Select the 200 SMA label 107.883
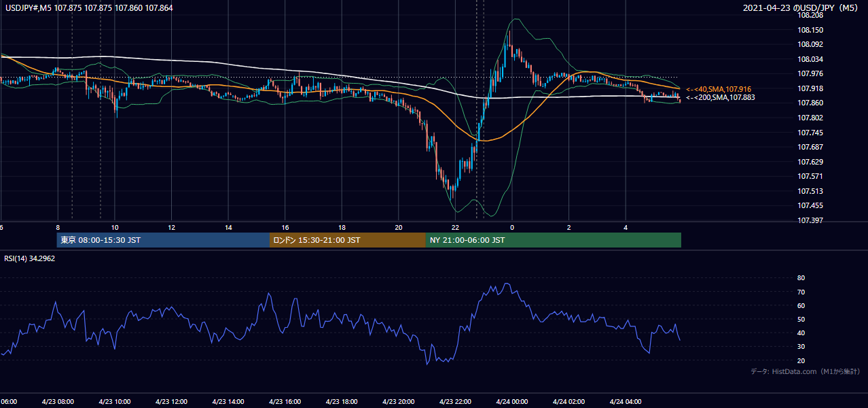868x408 pixels. pyautogui.click(x=720, y=98)
